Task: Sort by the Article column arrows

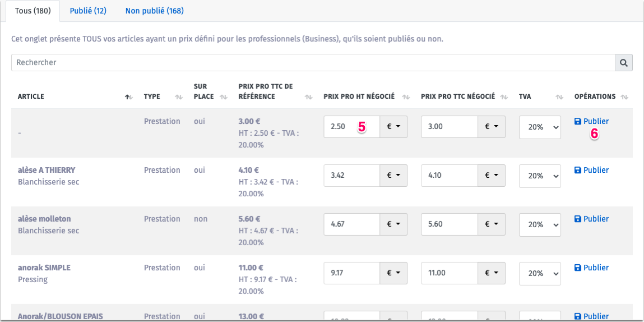Action: click(129, 97)
